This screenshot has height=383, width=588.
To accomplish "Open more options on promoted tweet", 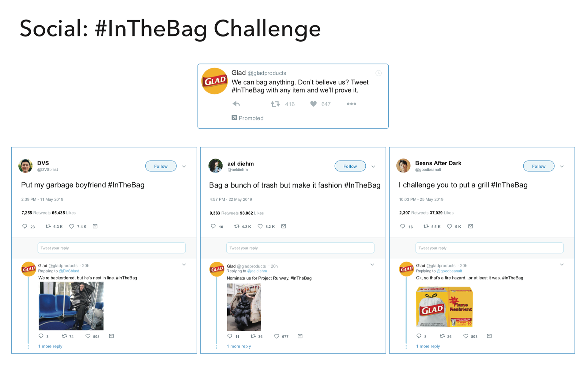I will 351,104.
